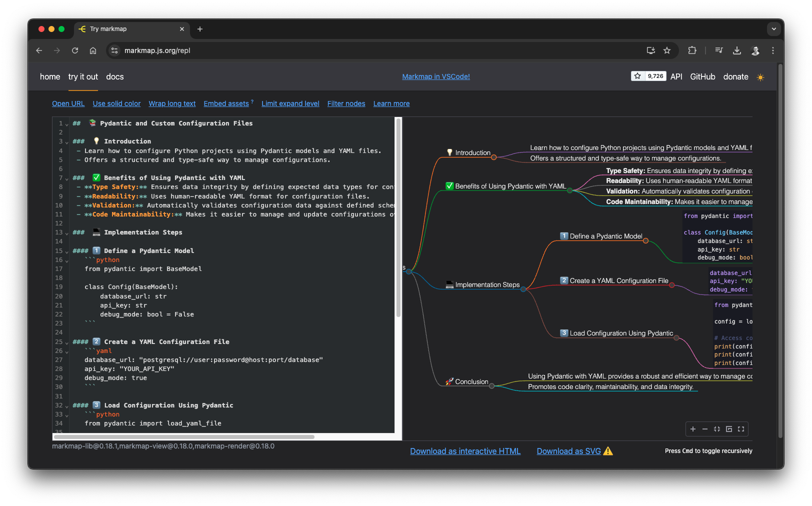Image resolution: width=812 pixels, height=506 pixels.
Task: Fit the mindmap to the window
Action: 716,429
